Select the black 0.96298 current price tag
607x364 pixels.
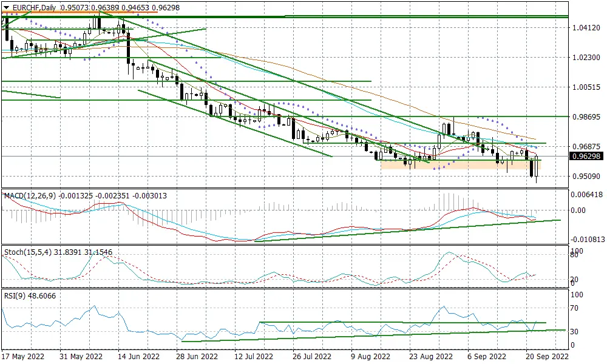586,157
